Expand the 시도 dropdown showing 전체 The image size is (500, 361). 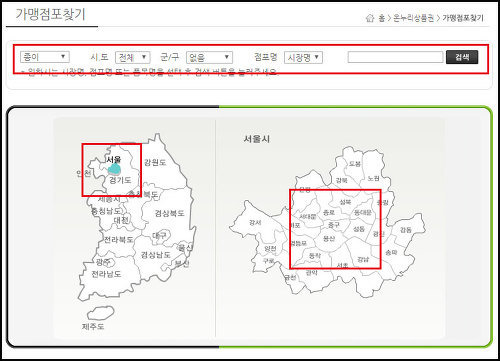tap(133, 57)
